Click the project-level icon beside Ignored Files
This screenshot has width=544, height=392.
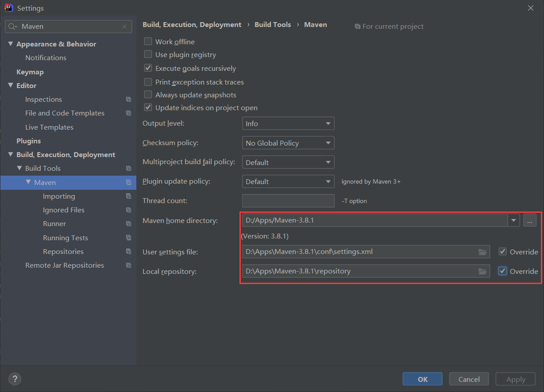pyautogui.click(x=128, y=210)
